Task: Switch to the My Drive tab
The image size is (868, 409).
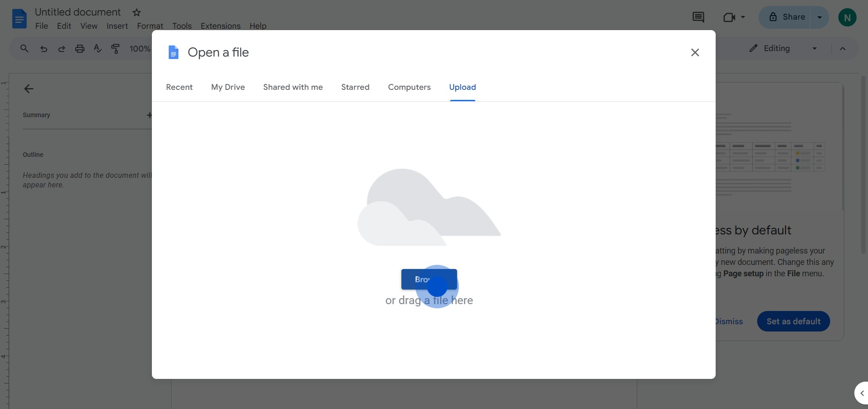Action: [x=228, y=87]
